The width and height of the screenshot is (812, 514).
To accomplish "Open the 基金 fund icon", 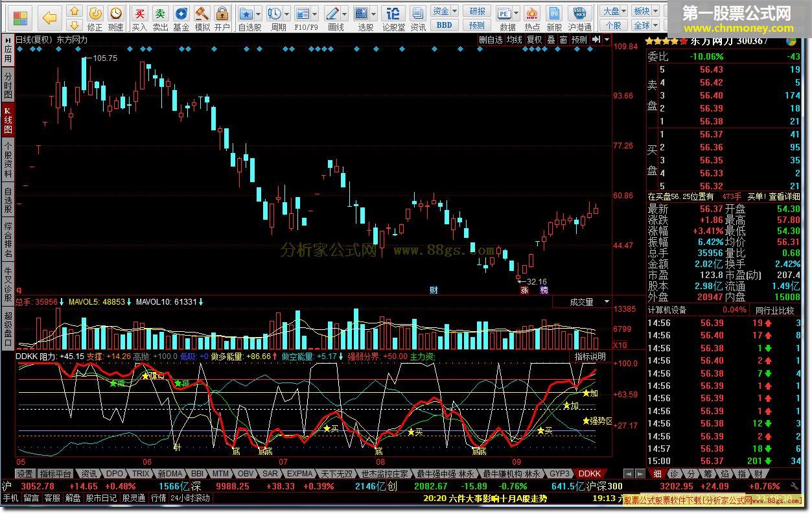I will (181, 18).
